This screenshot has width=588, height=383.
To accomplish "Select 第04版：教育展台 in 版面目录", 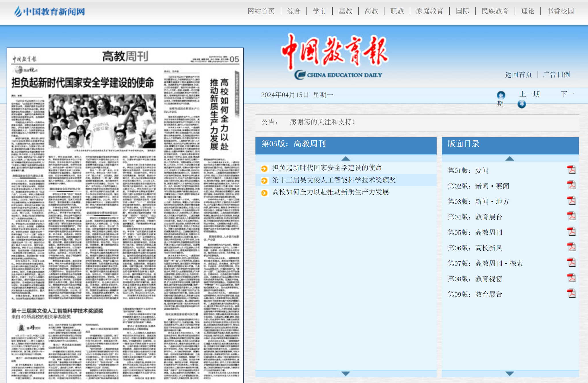I will [475, 217].
